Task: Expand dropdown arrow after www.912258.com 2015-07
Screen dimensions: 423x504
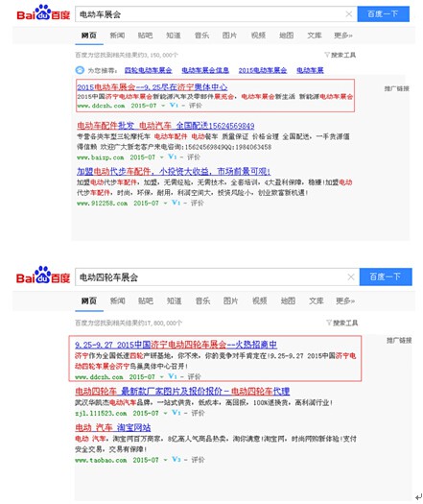Action: (165, 204)
